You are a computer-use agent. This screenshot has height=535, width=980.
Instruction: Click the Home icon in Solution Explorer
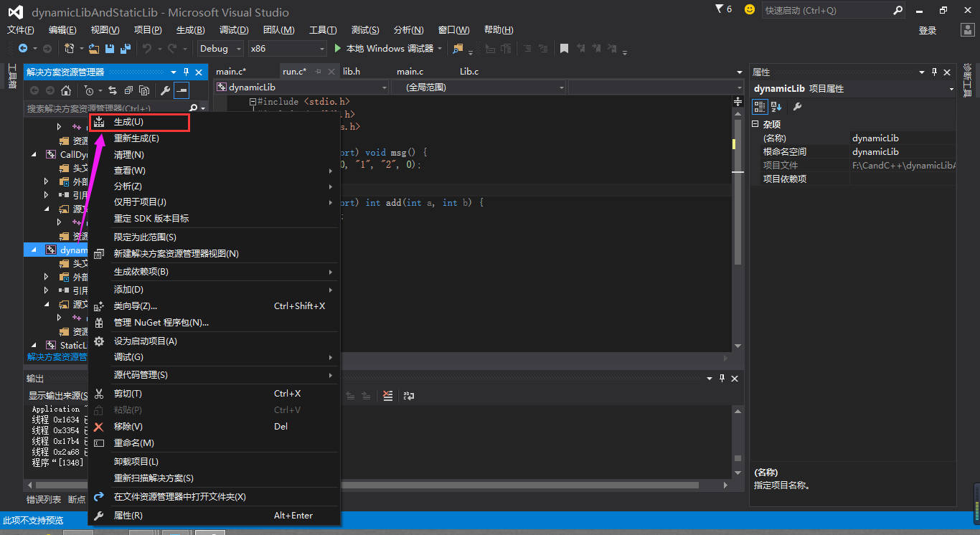(66, 90)
